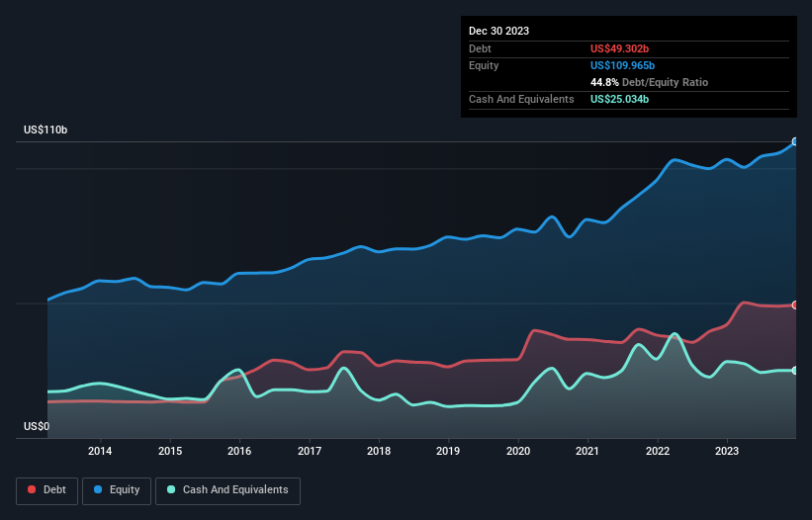Click the 2021 x-axis label
The width and height of the screenshot is (812, 520).
click(587, 451)
